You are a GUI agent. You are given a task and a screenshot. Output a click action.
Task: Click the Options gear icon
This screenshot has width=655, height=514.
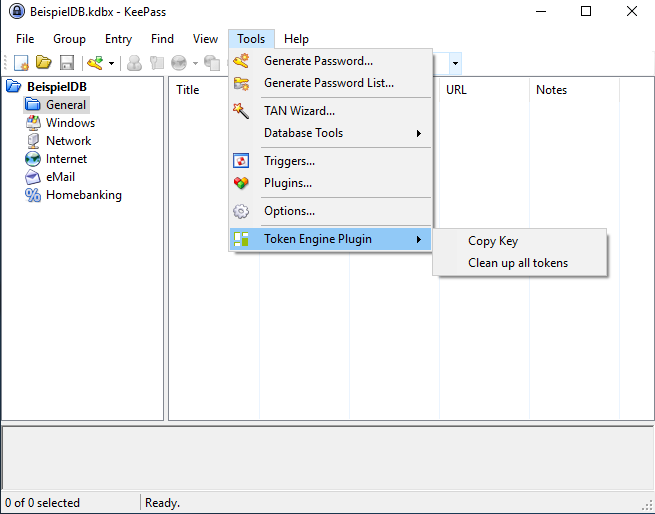(x=241, y=211)
